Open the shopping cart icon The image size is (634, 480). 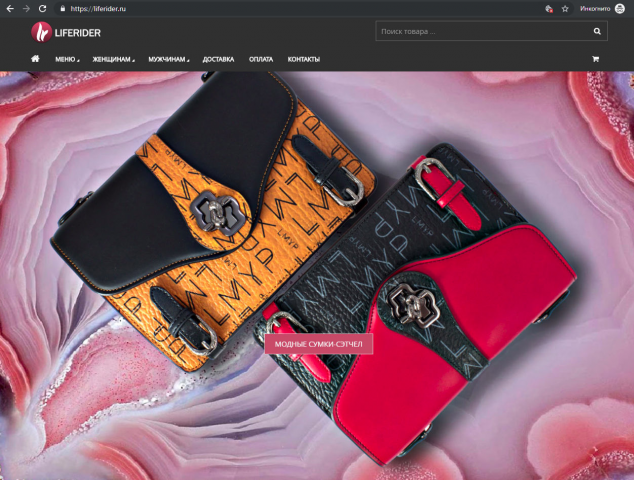click(595, 59)
